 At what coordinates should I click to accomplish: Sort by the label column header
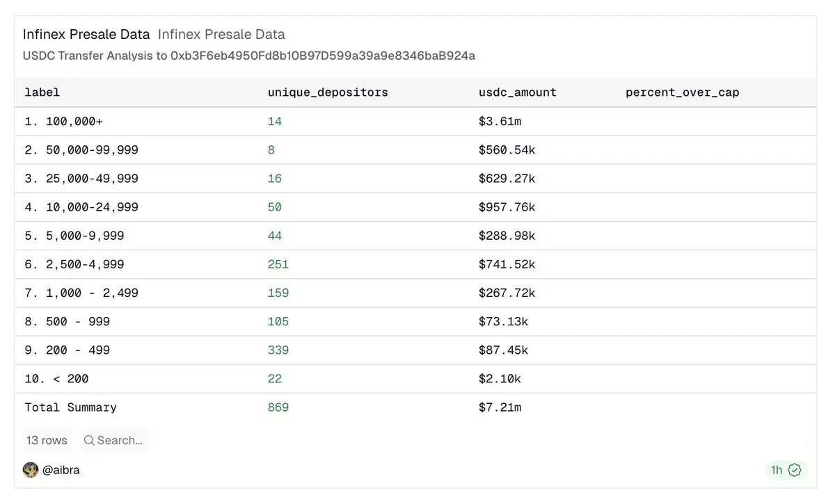(x=42, y=92)
